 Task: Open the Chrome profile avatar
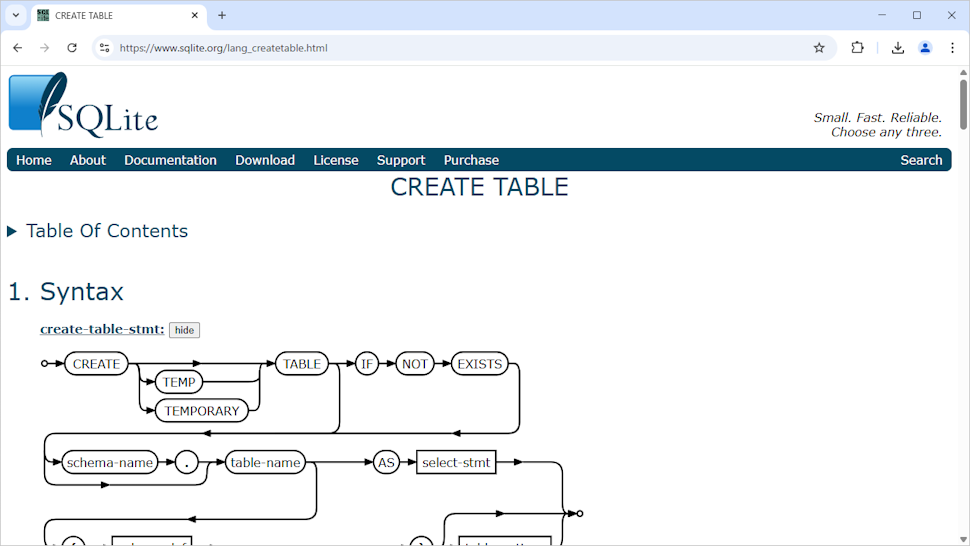point(925,48)
